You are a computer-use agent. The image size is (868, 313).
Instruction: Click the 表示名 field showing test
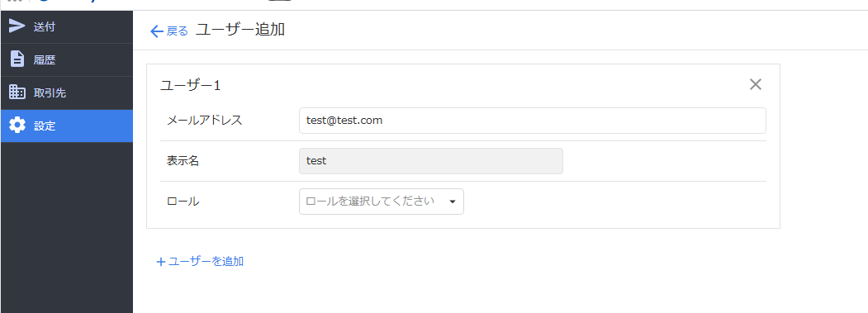click(430, 161)
